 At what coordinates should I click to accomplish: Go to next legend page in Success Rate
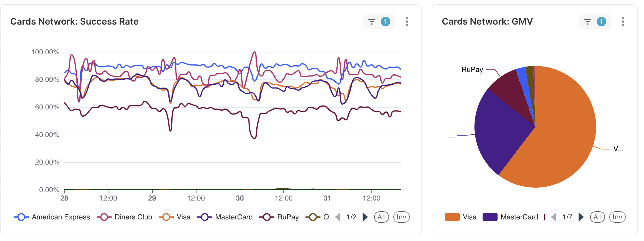coord(365,217)
